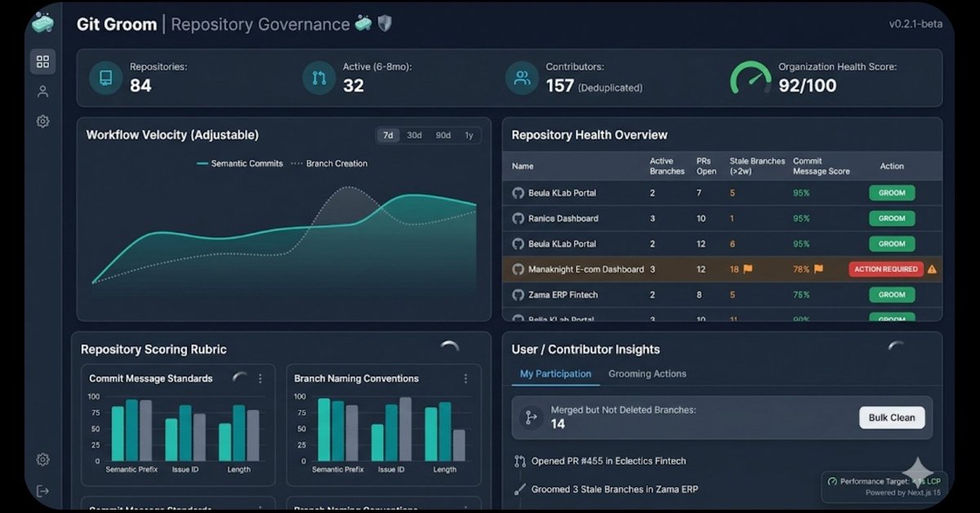Click the flag next to 78% score

click(x=818, y=269)
